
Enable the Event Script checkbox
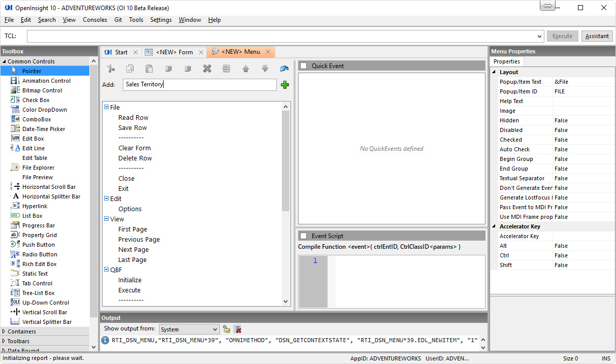point(303,236)
